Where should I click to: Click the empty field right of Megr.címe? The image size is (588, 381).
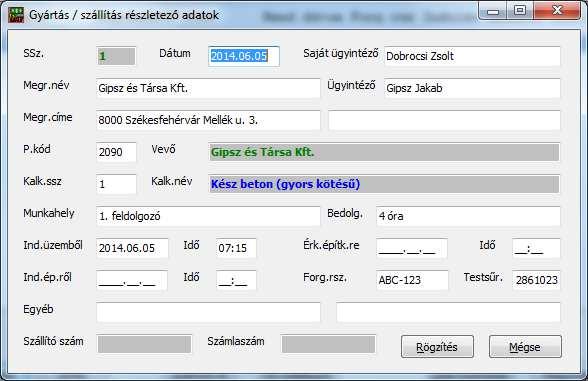(x=444, y=120)
